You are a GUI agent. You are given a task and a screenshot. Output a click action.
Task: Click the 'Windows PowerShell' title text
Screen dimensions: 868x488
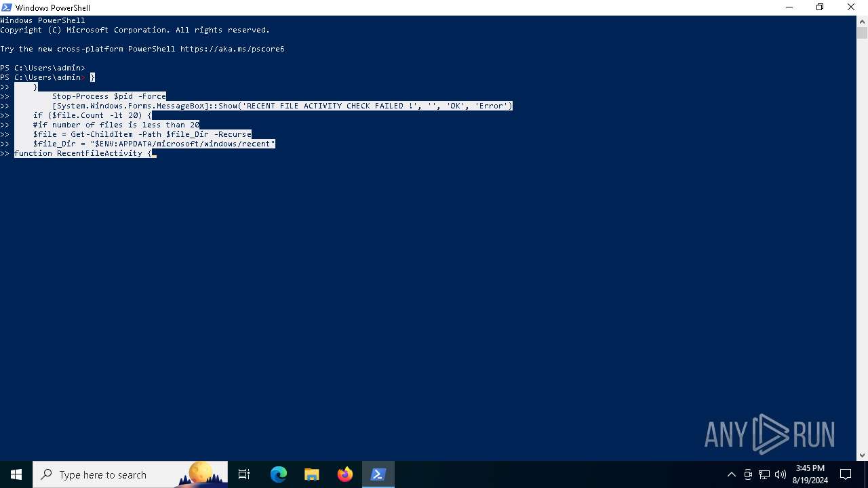pos(52,7)
